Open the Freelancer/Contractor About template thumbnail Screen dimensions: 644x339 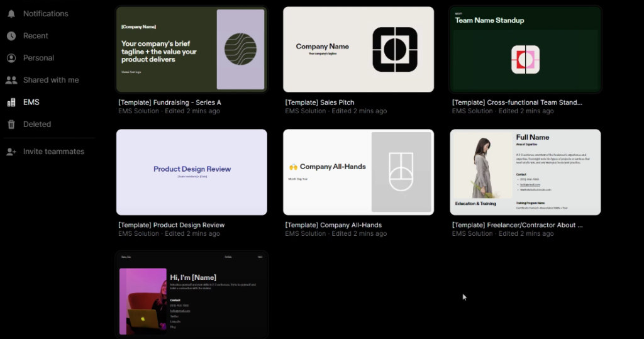click(525, 172)
